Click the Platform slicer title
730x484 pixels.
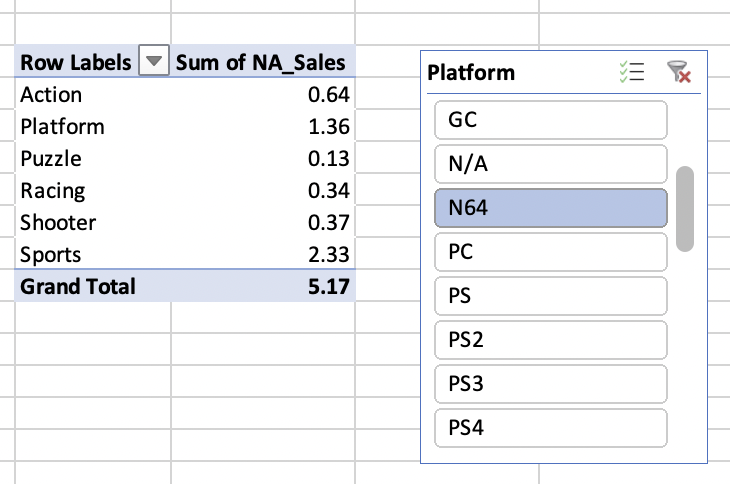coord(471,73)
